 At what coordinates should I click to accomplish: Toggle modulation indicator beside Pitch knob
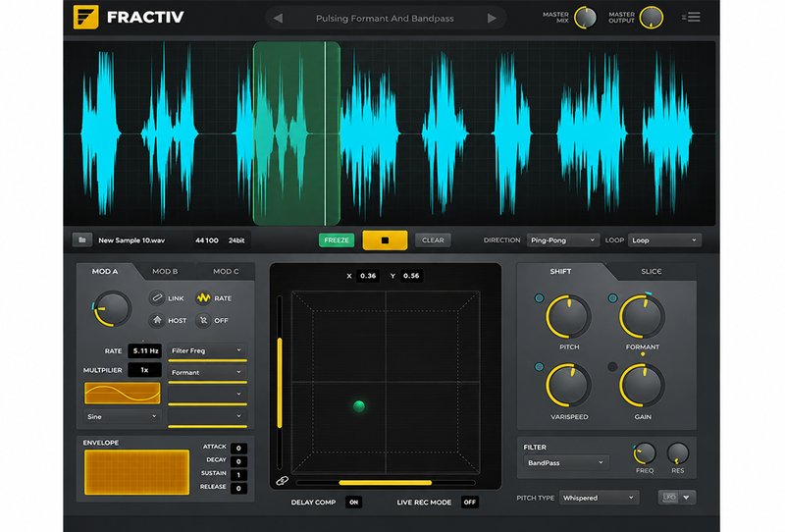pos(539,298)
